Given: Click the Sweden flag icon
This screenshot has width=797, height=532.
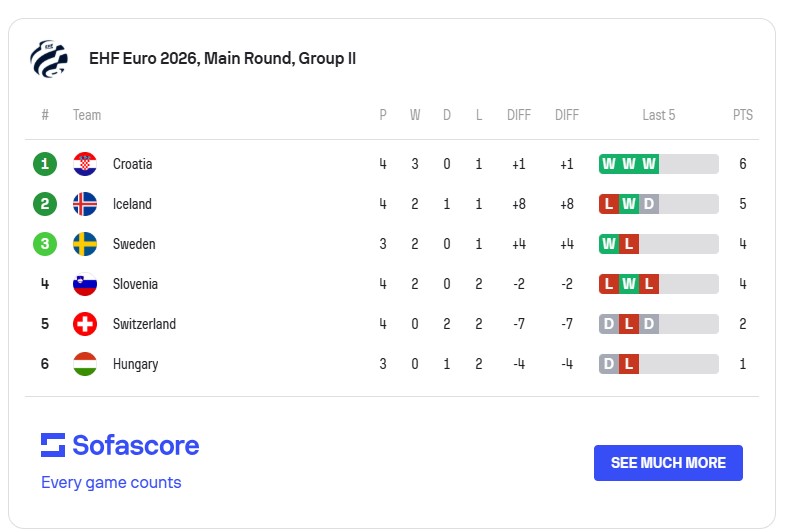Looking at the screenshot, I should (85, 244).
